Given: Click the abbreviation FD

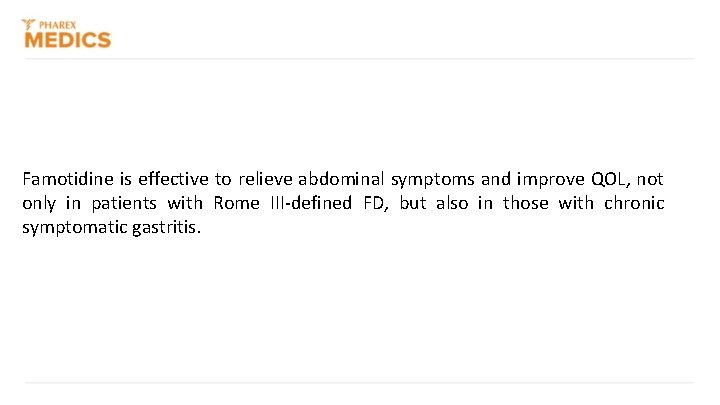Looking at the screenshot, I should point(373,202).
